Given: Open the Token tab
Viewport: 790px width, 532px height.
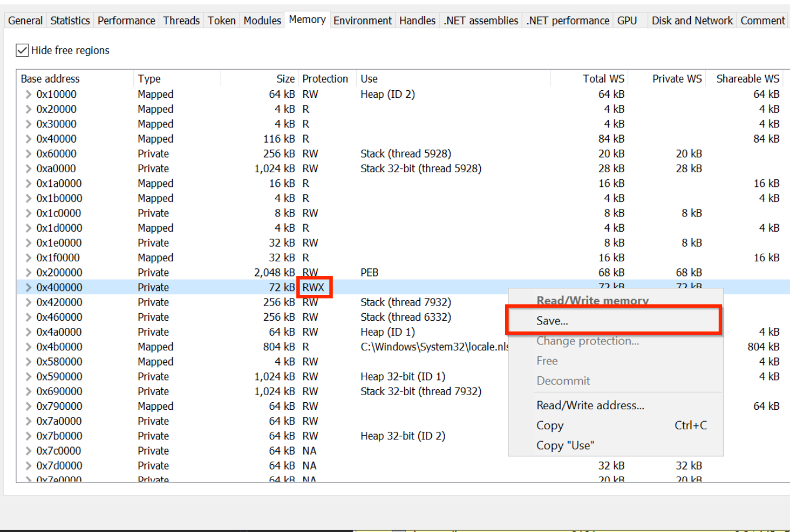Looking at the screenshot, I should tap(221, 21).
